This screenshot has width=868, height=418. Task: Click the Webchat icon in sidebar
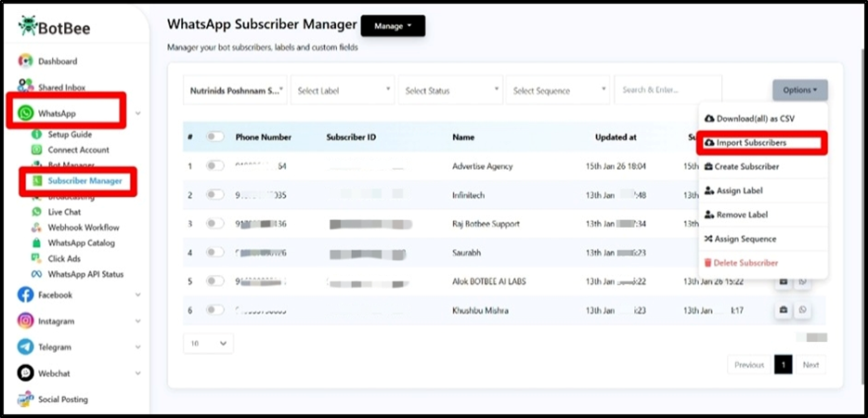(26, 373)
